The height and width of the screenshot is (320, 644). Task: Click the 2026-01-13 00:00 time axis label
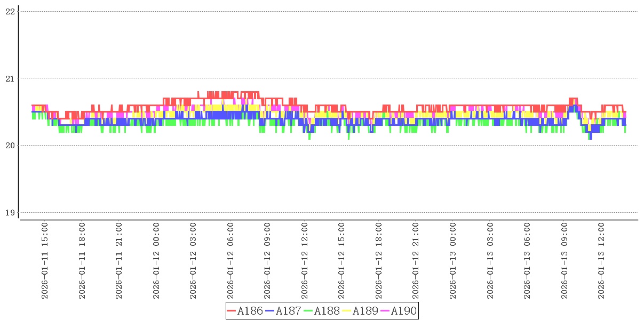point(453,261)
